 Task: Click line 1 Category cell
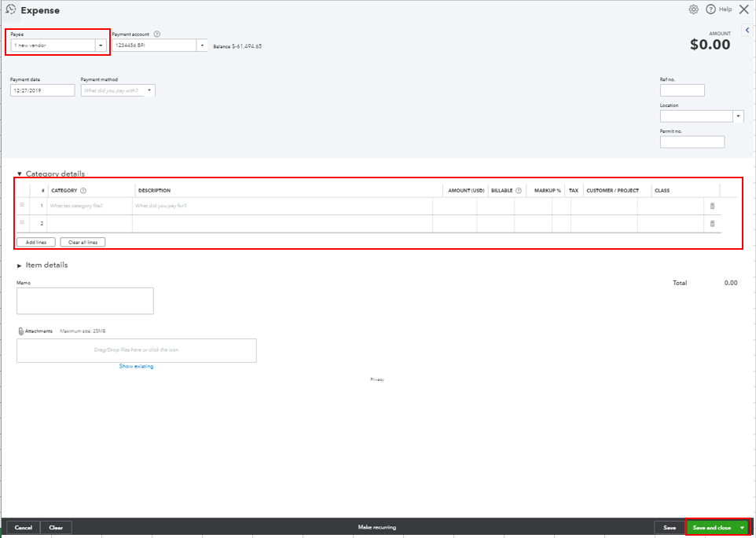(90, 206)
